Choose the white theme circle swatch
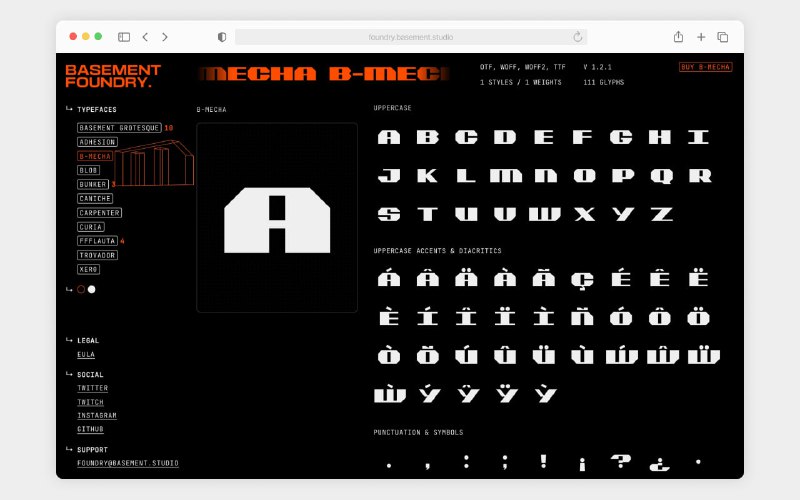The width and height of the screenshot is (800, 500). point(92,289)
